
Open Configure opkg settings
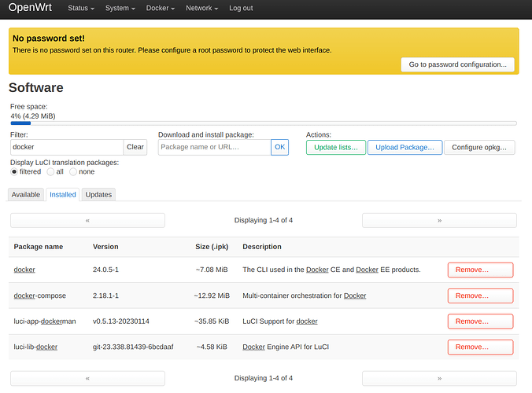[x=479, y=148]
